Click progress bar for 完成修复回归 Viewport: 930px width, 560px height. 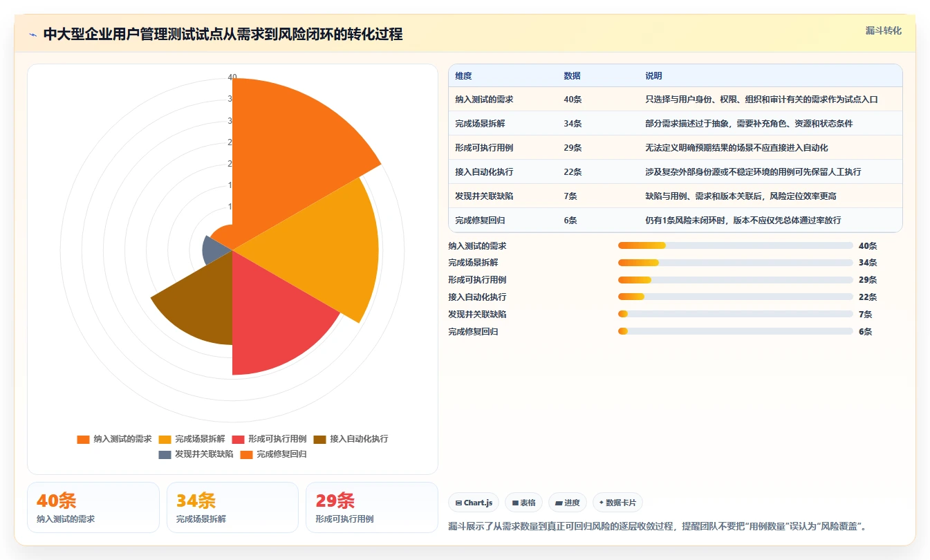coord(736,331)
